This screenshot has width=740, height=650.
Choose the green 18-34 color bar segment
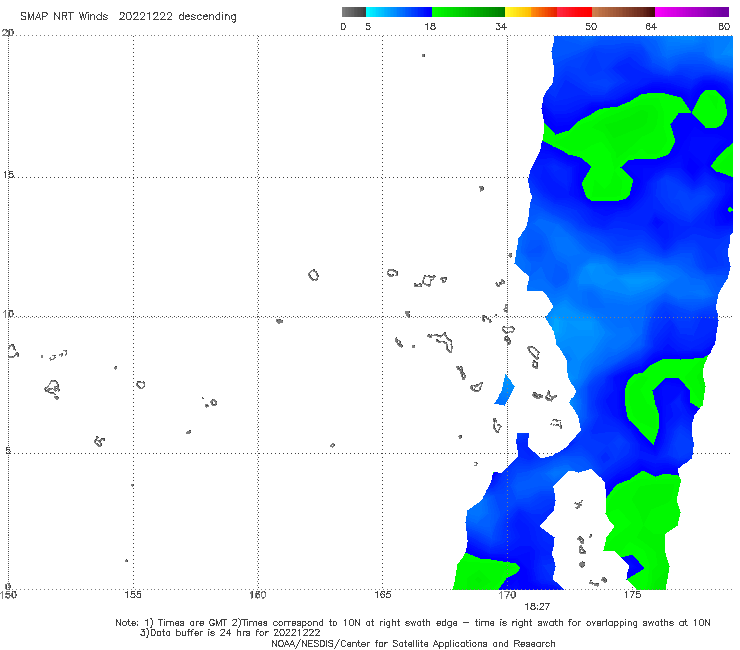(468, 12)
